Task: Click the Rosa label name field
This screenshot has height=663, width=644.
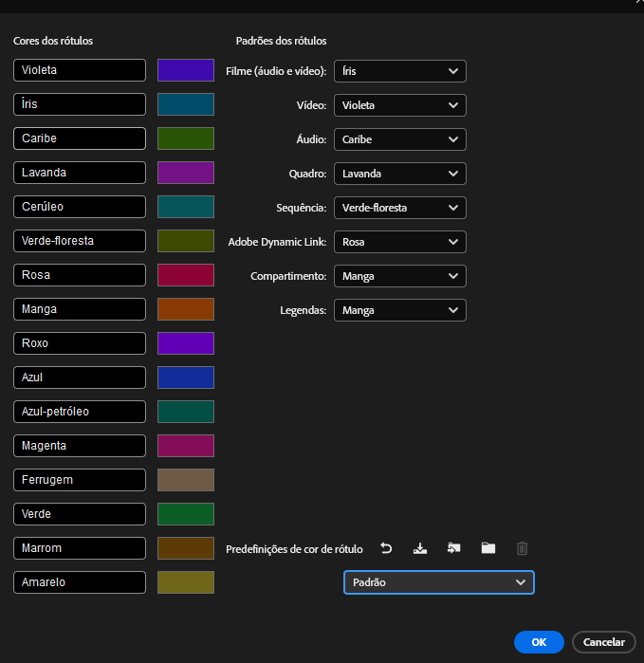Action: click(x=80, y=275)
